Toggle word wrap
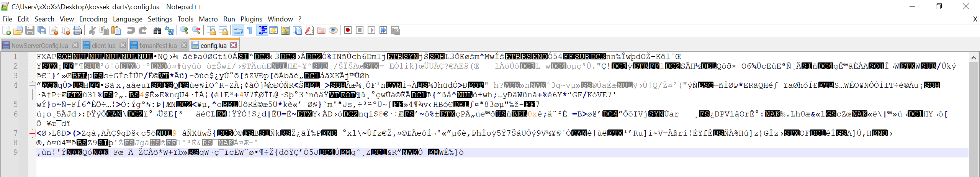The width and height of the screenshot is (980, 177). click(238, 30)
